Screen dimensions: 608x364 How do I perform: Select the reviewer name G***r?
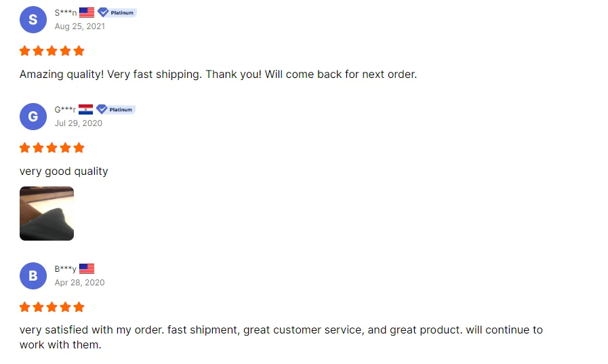(65, 110)
